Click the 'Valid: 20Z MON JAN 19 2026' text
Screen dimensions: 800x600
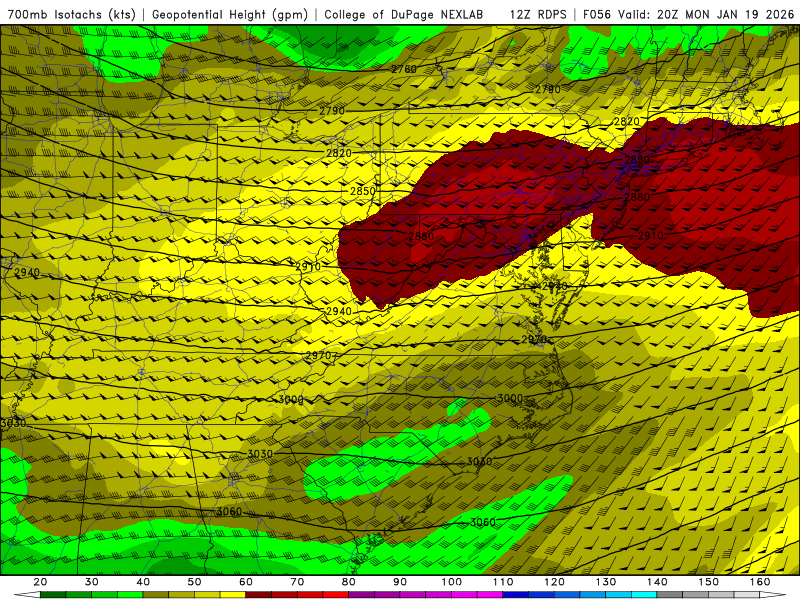706,14
